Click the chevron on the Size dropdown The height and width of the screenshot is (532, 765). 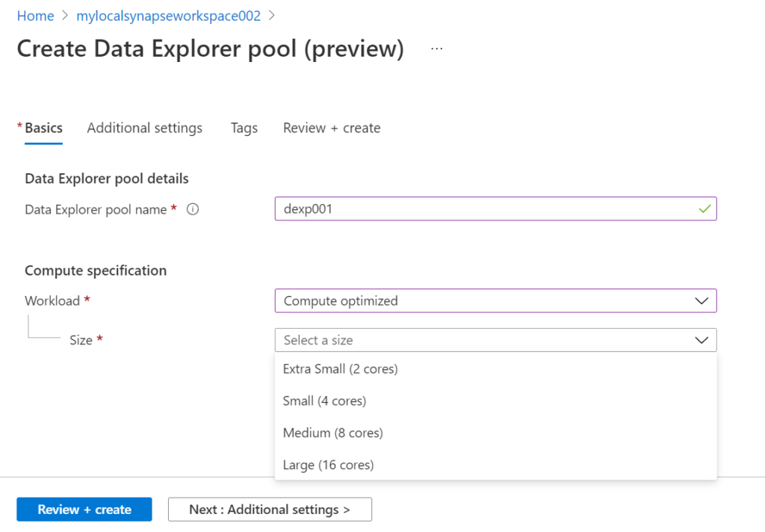tap(701, 340)
